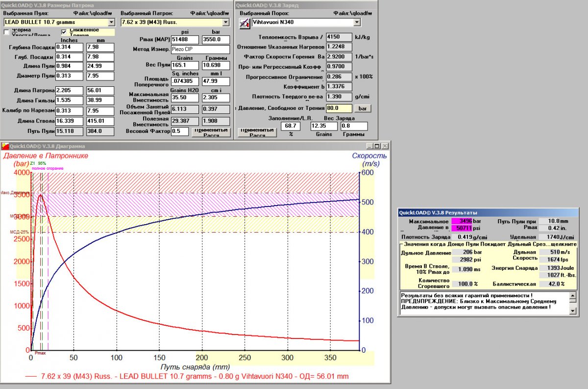Close the Диаграмма chart window
The width and height of the screenshot is (588, 389).
pos(385,146)
